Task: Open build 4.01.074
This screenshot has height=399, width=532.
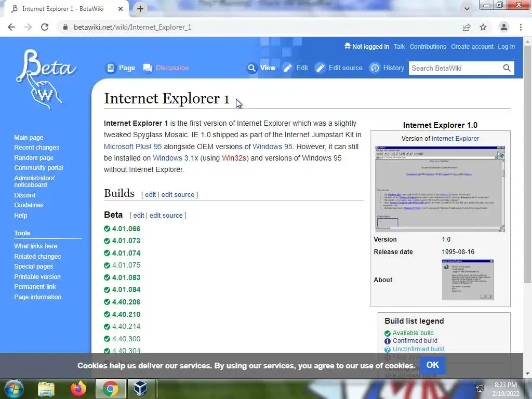Action: point(126,253)
